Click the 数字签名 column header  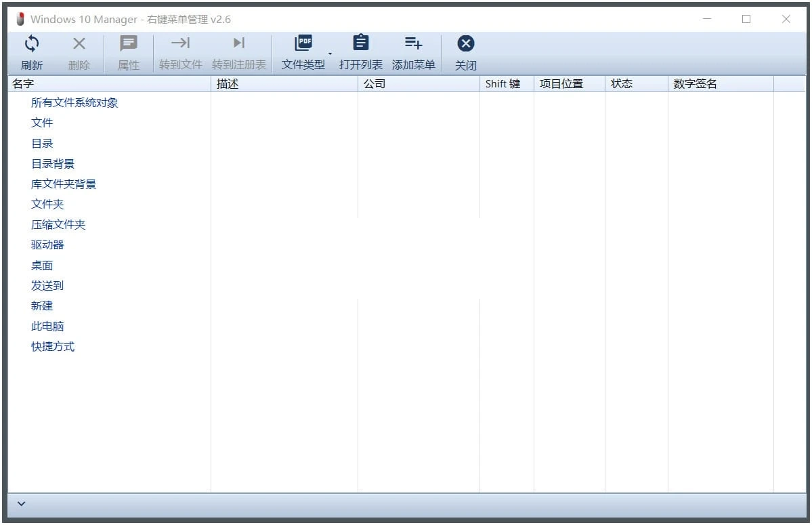pyautogui.click(x=696, y=83)
